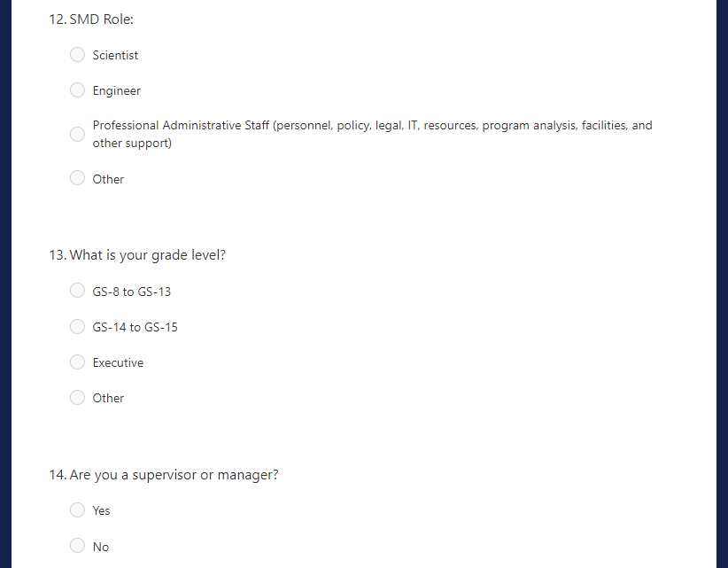Screen dimensions: 728x568
Task: Click the 'GS-8 to GS-13' label text
Action: 131,292
